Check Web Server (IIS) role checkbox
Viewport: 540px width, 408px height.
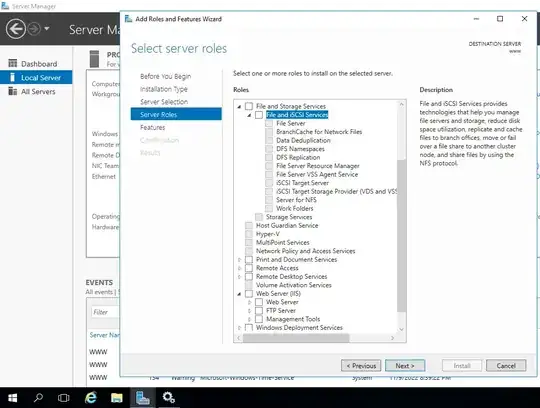tap(249, 293)
